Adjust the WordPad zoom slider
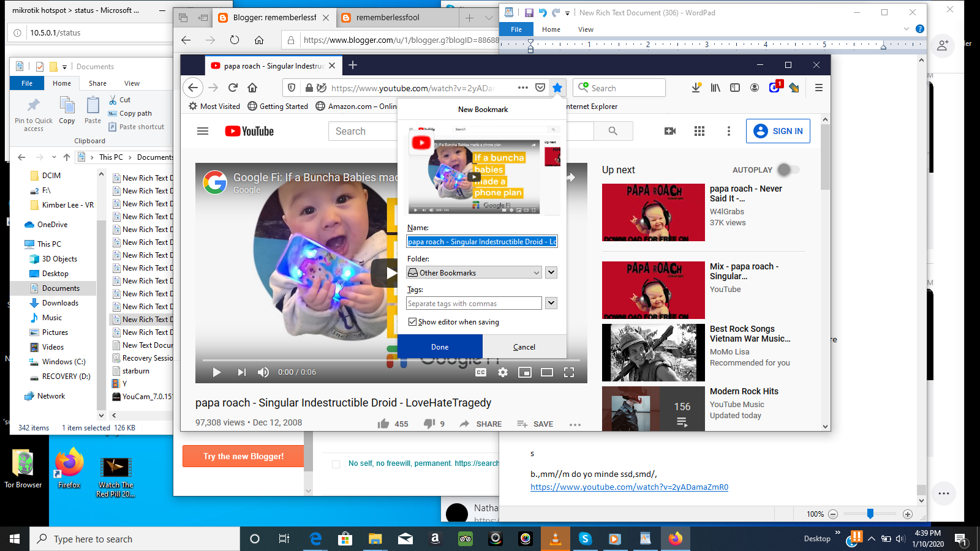The height and width of the screenshot is (551, 980). coord(870,514)
